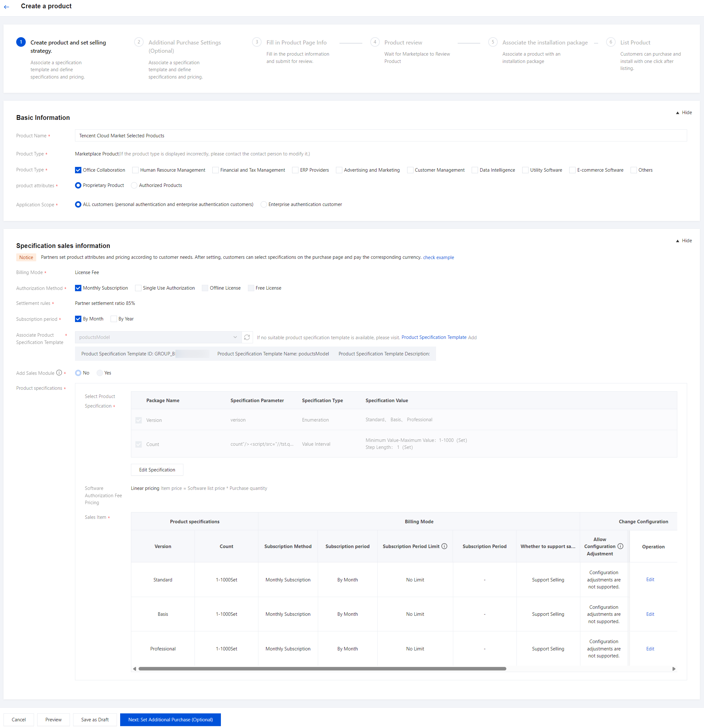Go to Fill in Product Page Info step
Image resolution: width=704 pixels, height=728 pixels.
coord(296,42)
